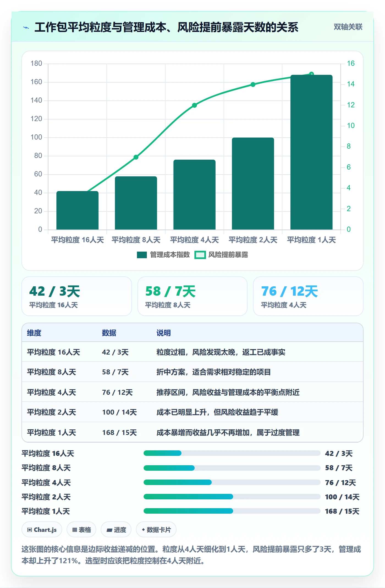The image size is (385, 588).
Task: Select the 42 / 3天 data card
Action: (x=77, y=296)
